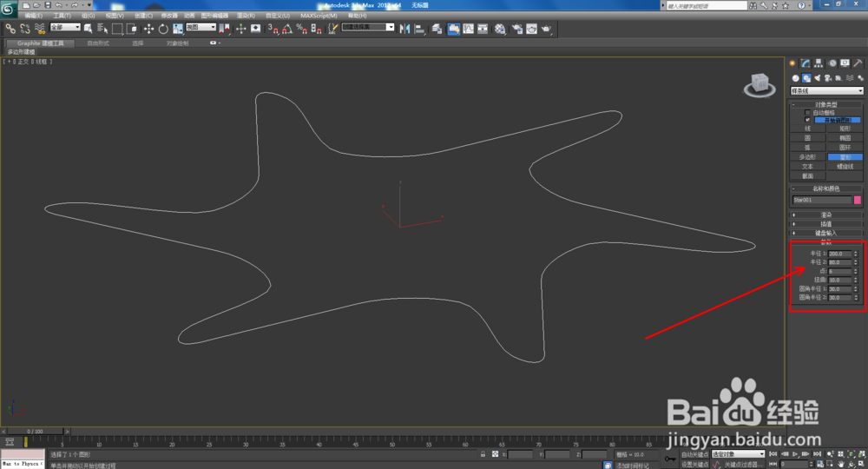
Task: Choose the Rectangular Selection Region tool
Action: pyautogui.click(x=117, y=29)
